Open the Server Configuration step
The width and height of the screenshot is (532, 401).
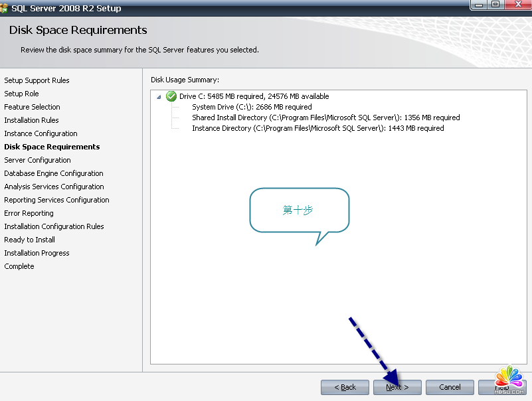(37, 160)
